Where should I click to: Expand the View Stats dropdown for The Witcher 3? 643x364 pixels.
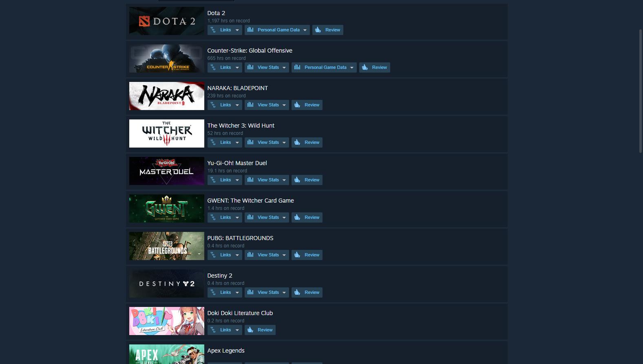pyautogui.click(x=284, y=143)
